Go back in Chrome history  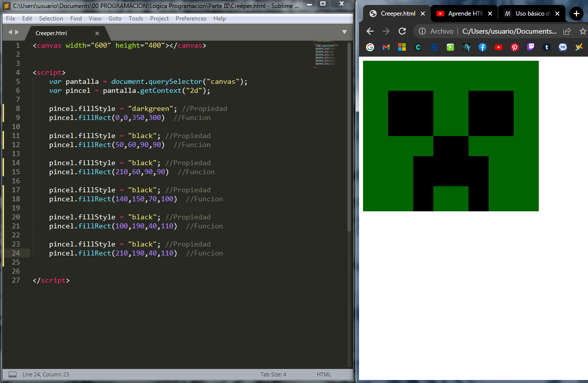[370, 31]
